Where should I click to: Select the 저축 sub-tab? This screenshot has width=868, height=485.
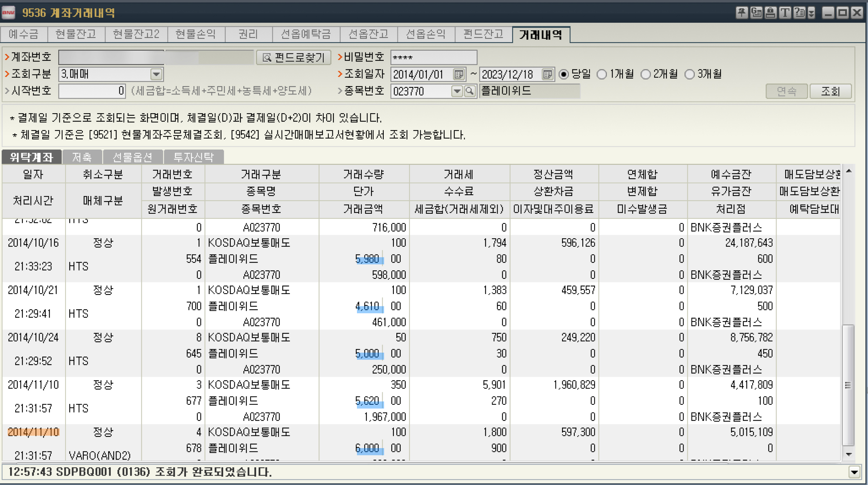(82, 157)
